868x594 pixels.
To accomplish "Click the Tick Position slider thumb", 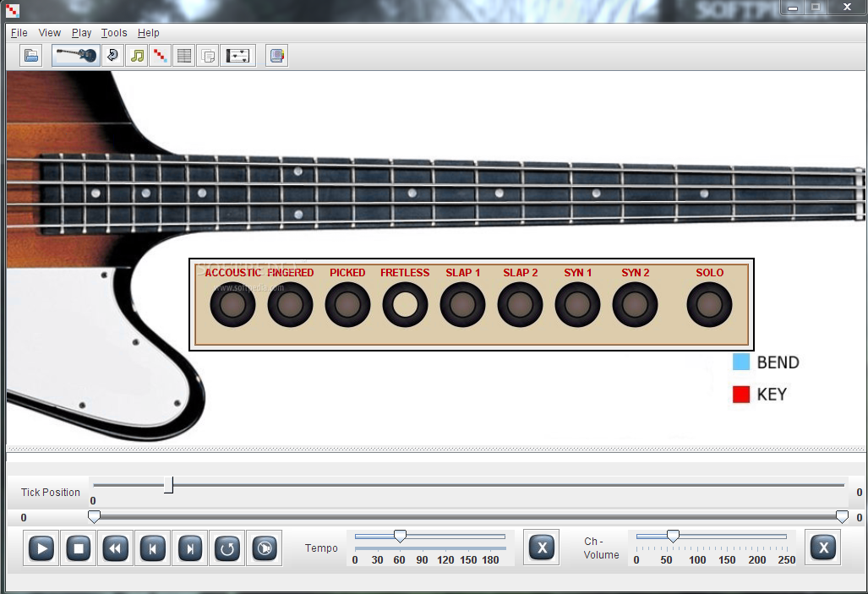I will 168,485.
